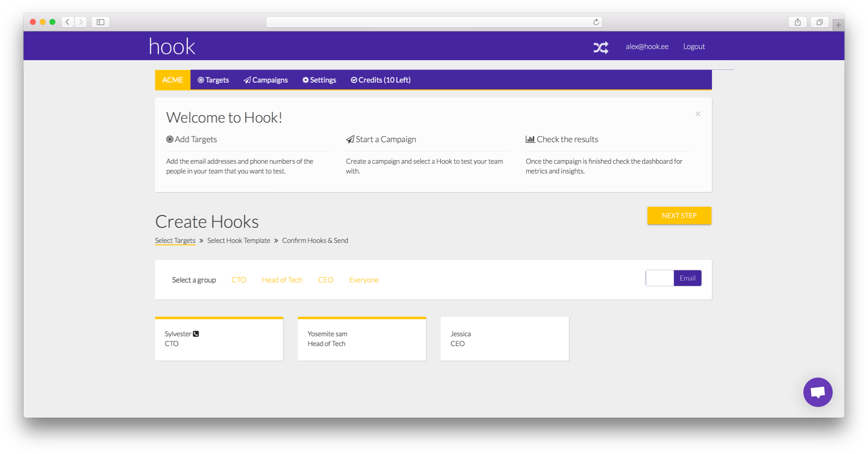Image resolution: width=868 pixels, height=454 pixels.
Task: Toggle the browser sidebar button
Action: tap(100, 22)
